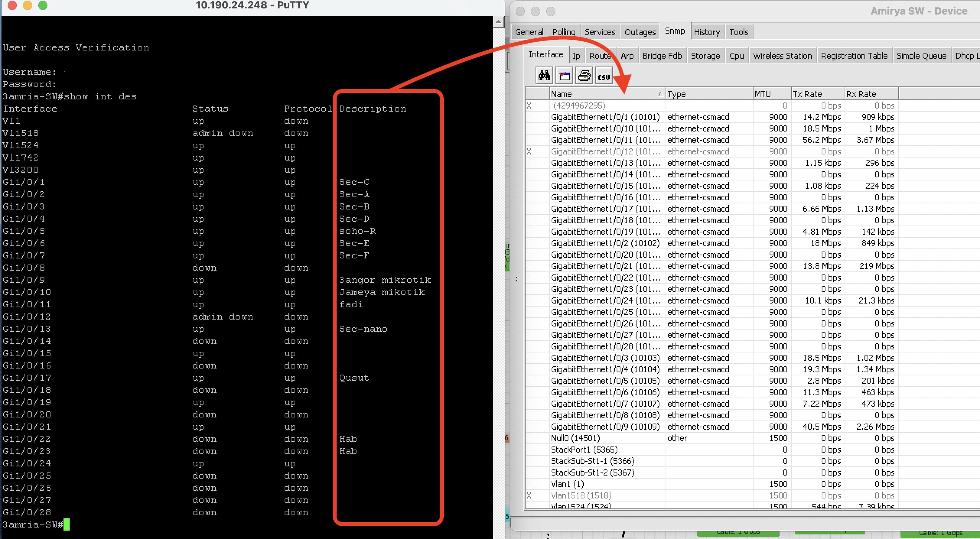Click the binoculars search icon
Viewport: 980px width, 539px height.
[x=544, y=75]
